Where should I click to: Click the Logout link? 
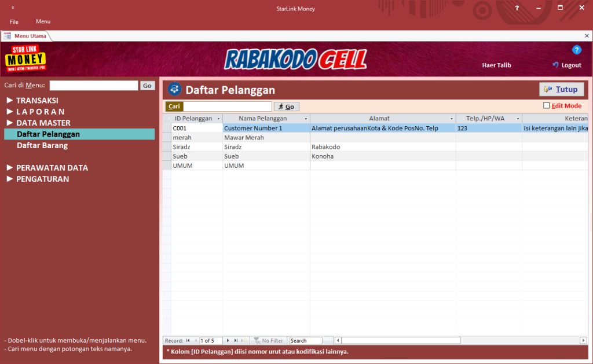(x=566, y=65)
